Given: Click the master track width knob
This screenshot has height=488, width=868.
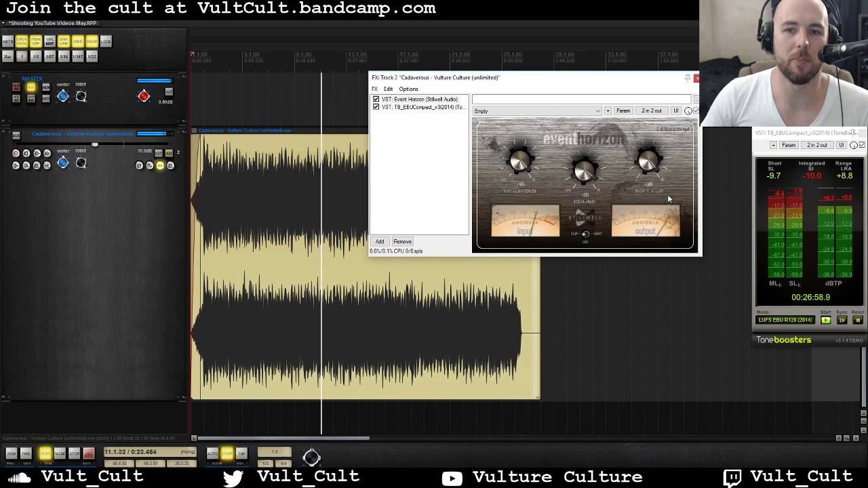Looking at the screenshot, I should [x=81, y=96].
